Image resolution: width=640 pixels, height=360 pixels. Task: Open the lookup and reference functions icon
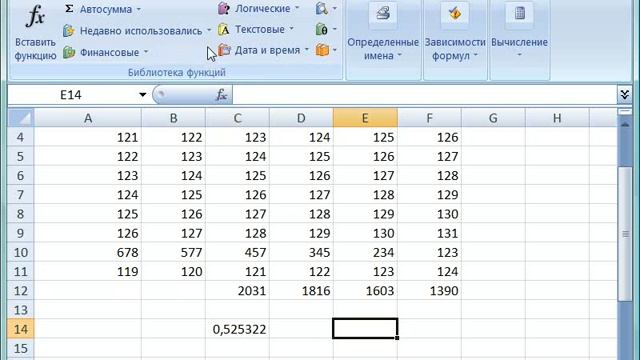tap(322, 8)
